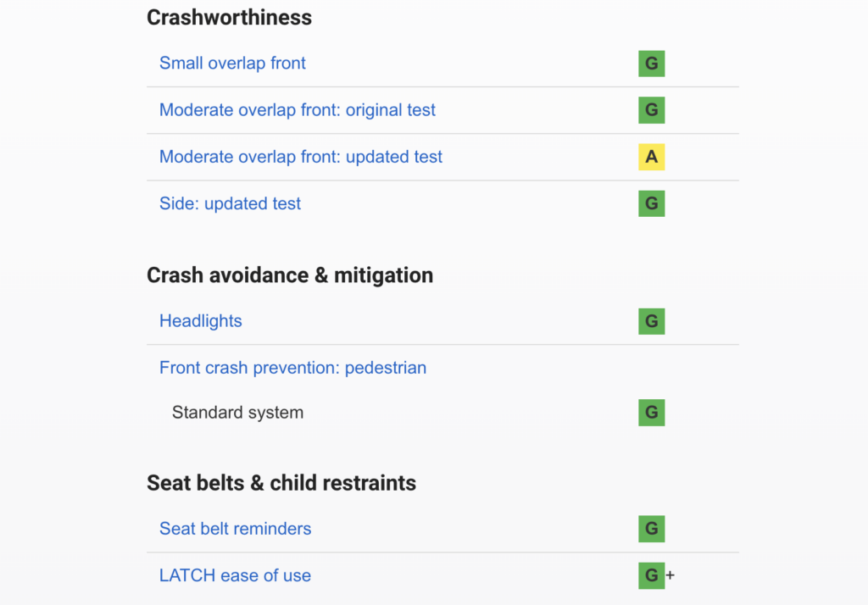Viewport: 868px width, 605px height.
Task: Click the Standard system Good rating badge
Action: pos(651,413)
